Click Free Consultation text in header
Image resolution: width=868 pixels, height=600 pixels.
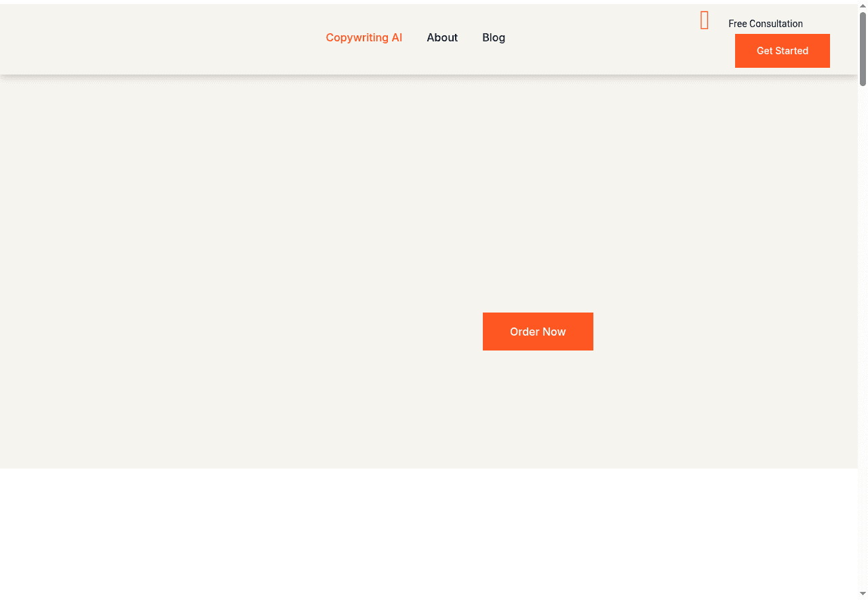[765, 23]
